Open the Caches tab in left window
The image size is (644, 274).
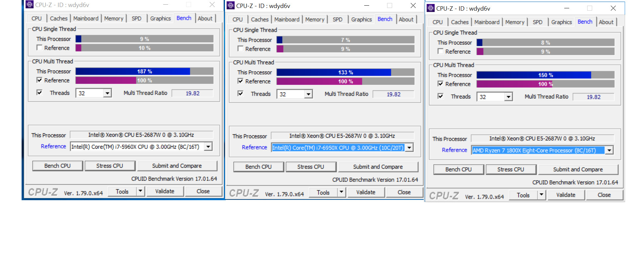coord(59,19)
